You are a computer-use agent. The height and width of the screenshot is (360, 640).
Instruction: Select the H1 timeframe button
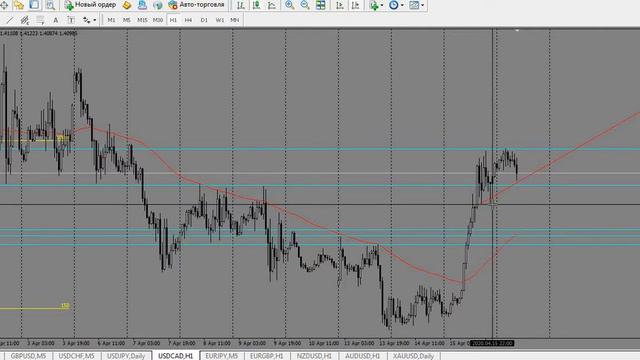coord(173,20)
